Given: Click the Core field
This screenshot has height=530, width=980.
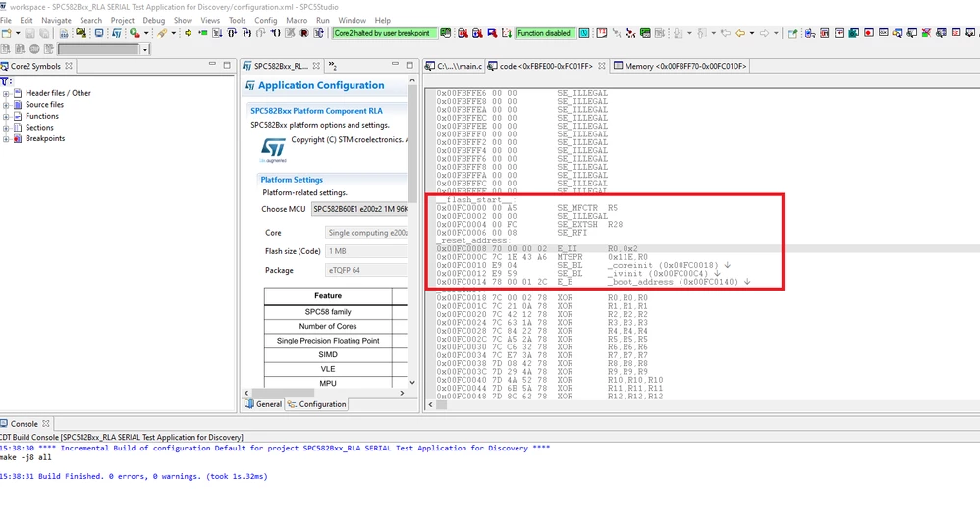Looking at the screenshot, I should [366, 233].
